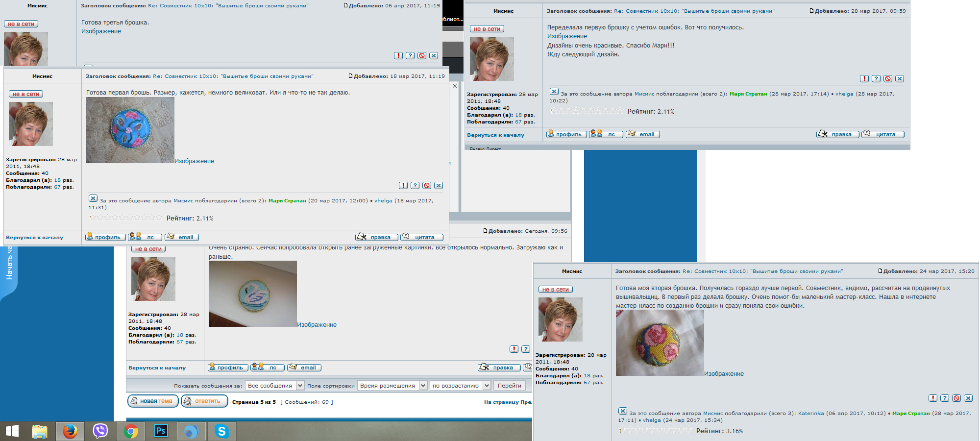Close the 18 мар post popup with the X

point(455,86)
